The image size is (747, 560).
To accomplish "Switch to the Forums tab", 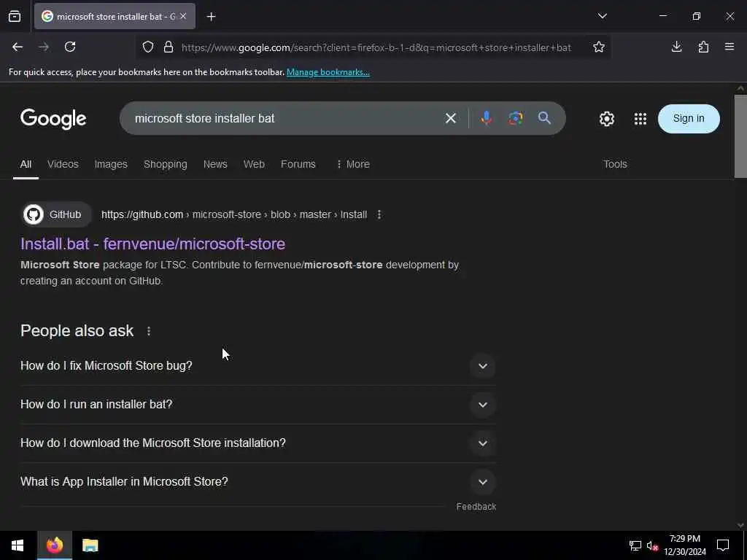I will 298,164.
